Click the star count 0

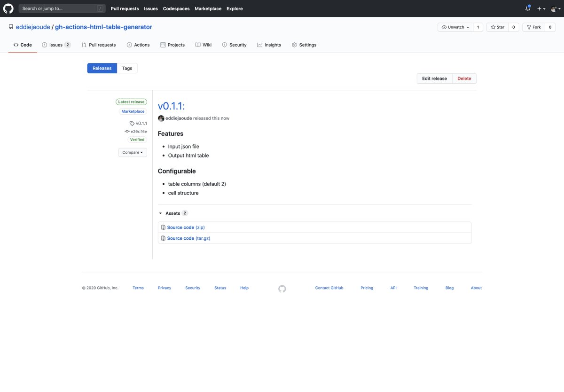click(513, 27)
